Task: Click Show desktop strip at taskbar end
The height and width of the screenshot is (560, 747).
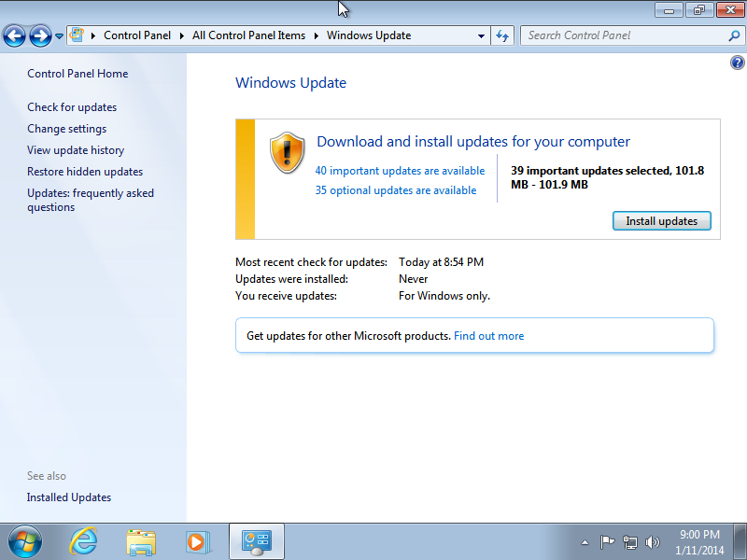Action: tap(740, 541)
